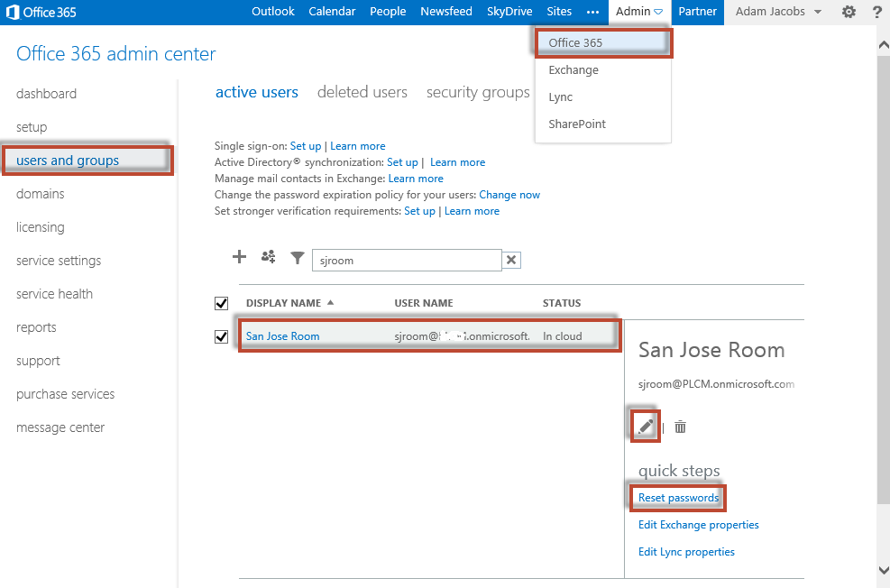Viewport: 890px width, 588px height.
Task: Open setup in the left sidebar
Action: 32,128
